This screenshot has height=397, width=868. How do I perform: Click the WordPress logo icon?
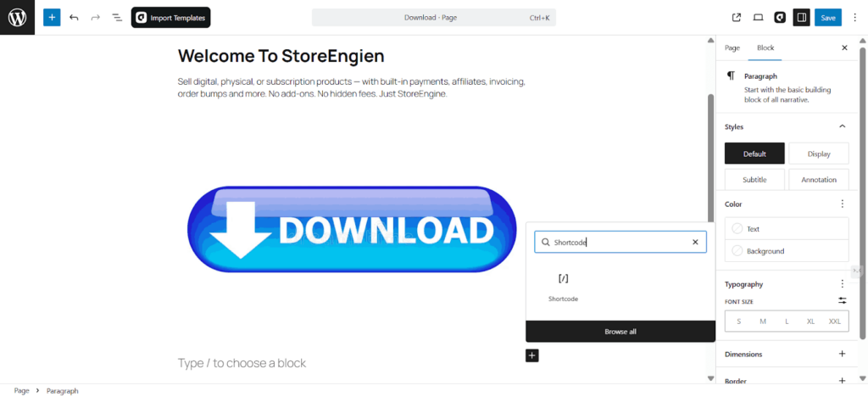click(x=17, y=18)
